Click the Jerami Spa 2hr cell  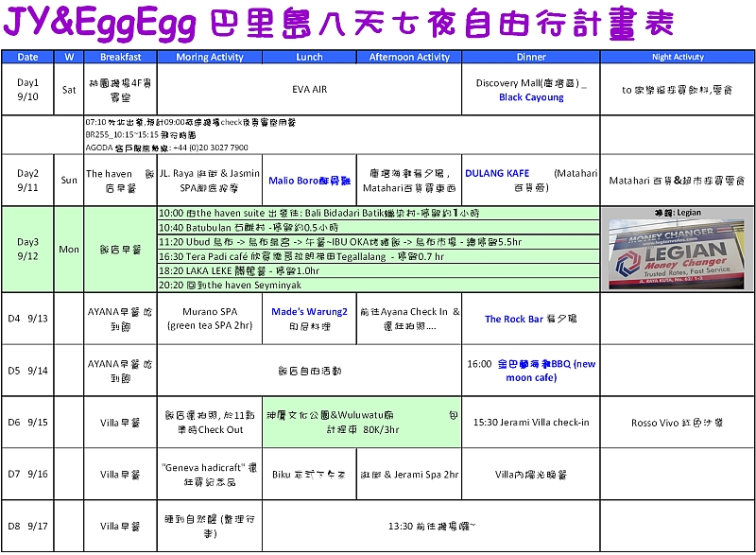409,474
